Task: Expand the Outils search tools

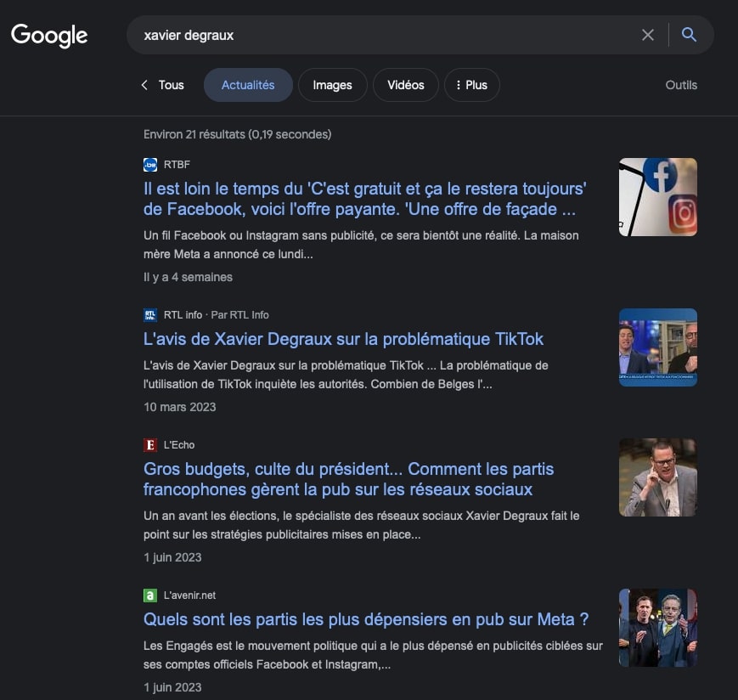Action: pos(681,85)
